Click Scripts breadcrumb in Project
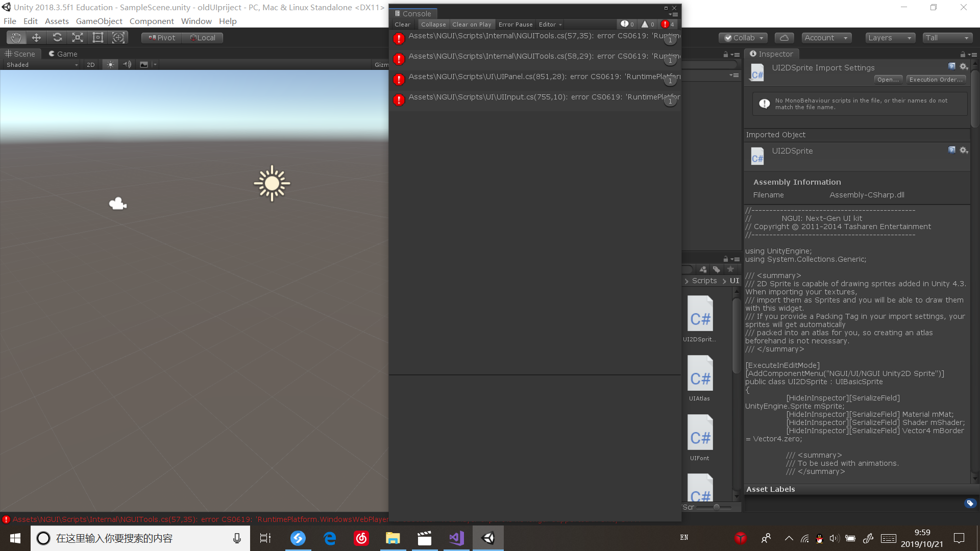980x551 pixels. pyautogui.click(x=704, y=281)
